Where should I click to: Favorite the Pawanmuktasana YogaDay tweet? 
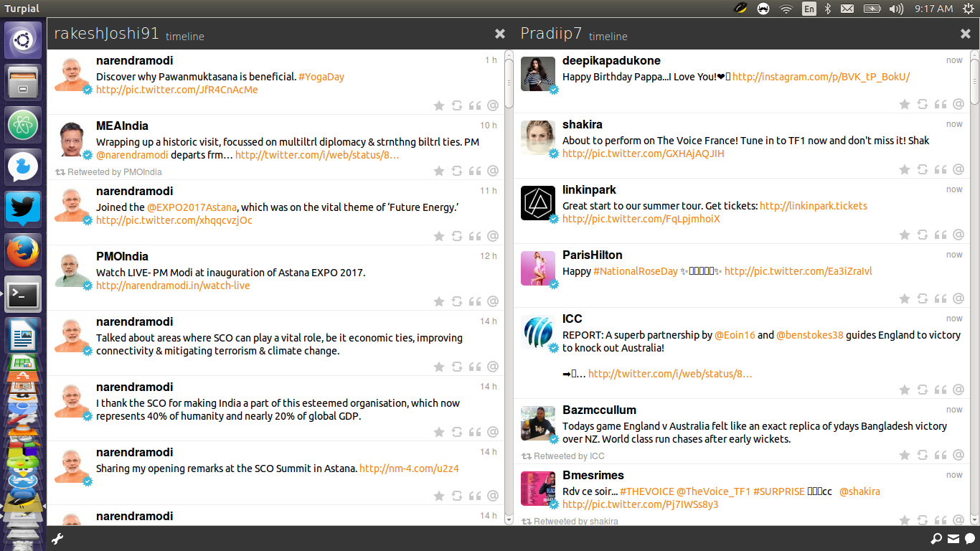pyautogui.click(x=439, y=105)
